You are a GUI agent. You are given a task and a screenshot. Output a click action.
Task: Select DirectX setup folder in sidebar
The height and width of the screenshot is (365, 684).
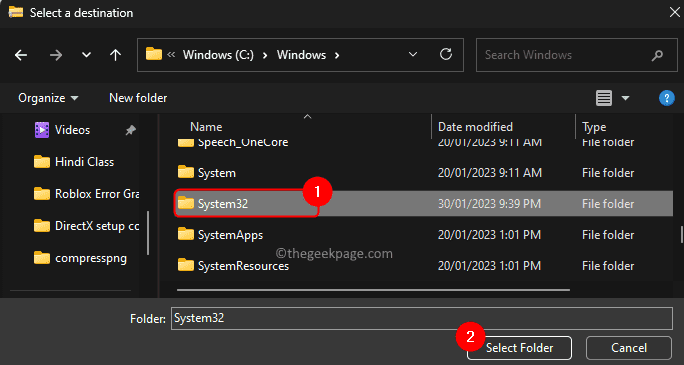86,226
